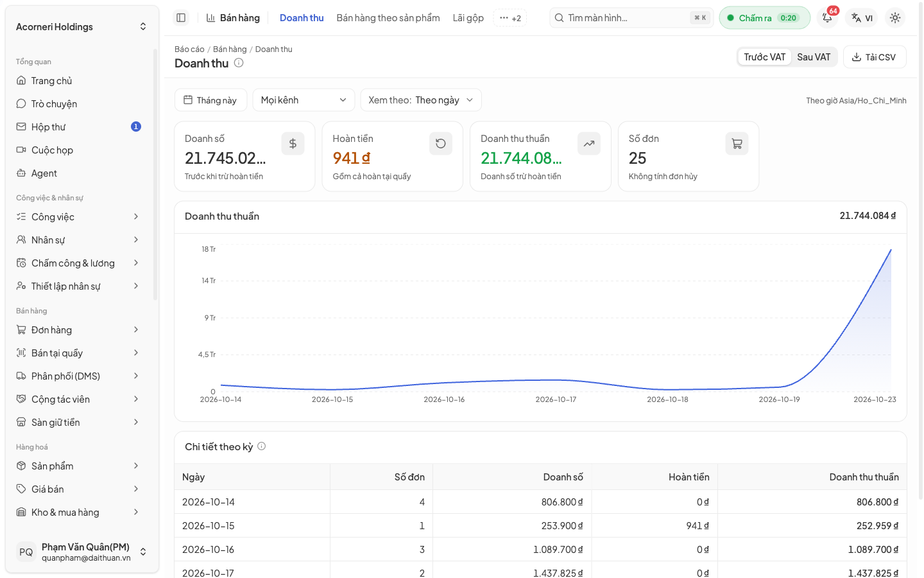Open Trang chủ from the sidebar

pos(79,81)
